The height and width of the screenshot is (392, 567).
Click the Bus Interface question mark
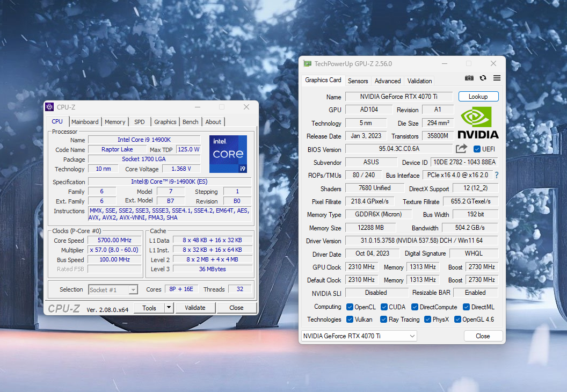click(x=497, y=175)
